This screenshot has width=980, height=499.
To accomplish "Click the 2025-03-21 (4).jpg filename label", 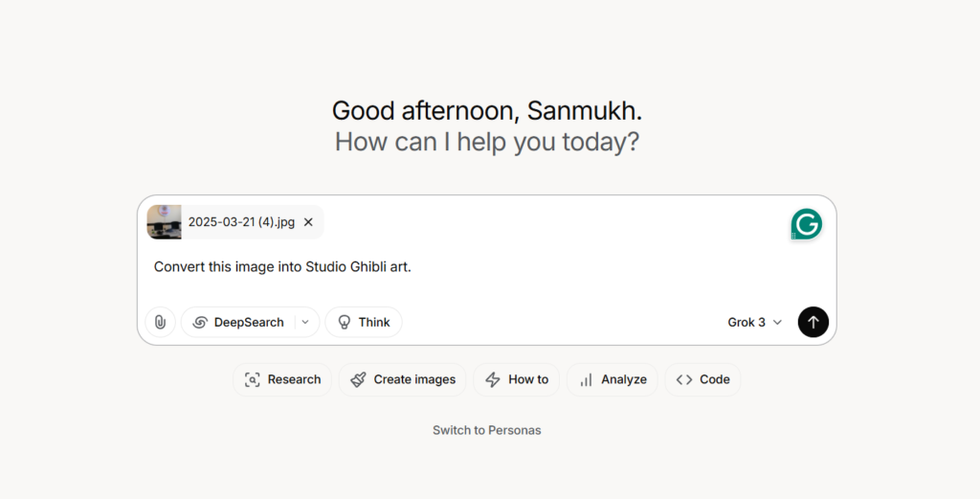I will coord(241,222).
